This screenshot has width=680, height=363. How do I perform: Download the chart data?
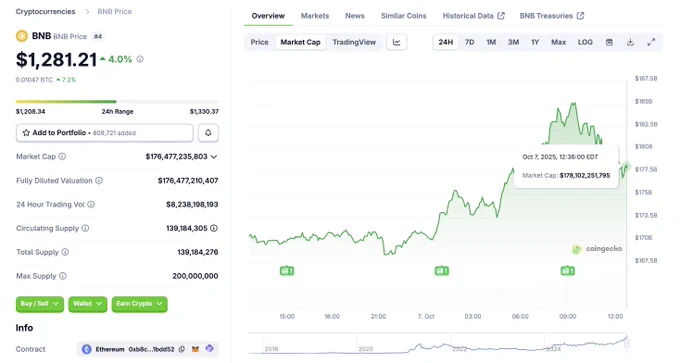tap(630, 42)
